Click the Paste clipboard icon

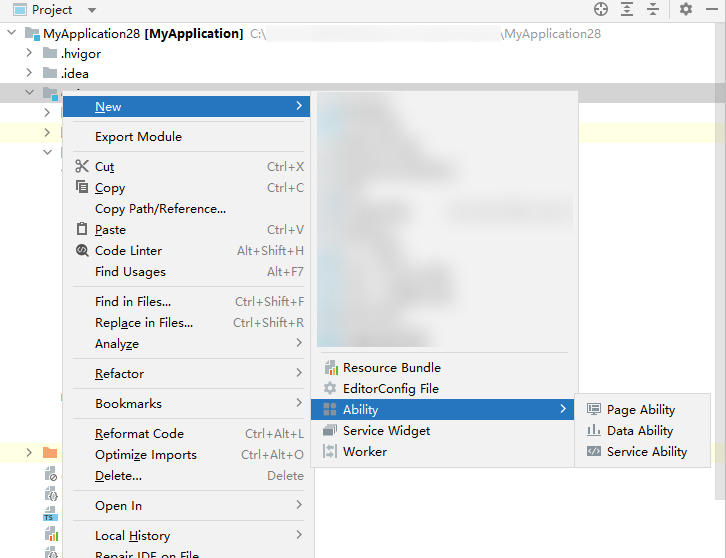(x=82, y=229)
